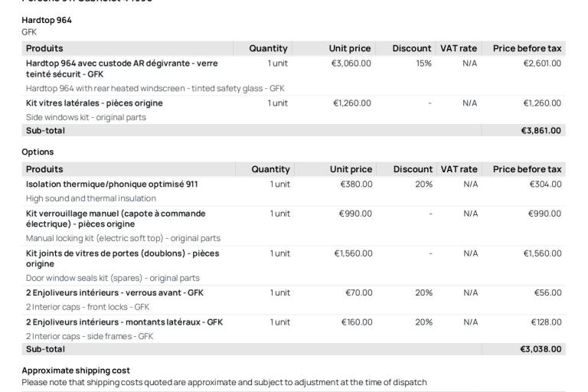
Task: Click the €2,601.00 price before tax
Action: point(541,63)
